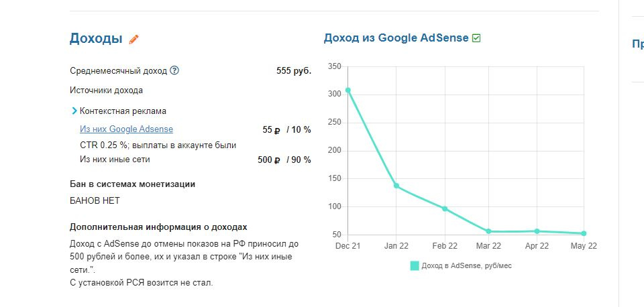Viewport: 644px width, 307px height.
Task: Expand the Контекстная реклама chevron
Action: tap(74, 111)
